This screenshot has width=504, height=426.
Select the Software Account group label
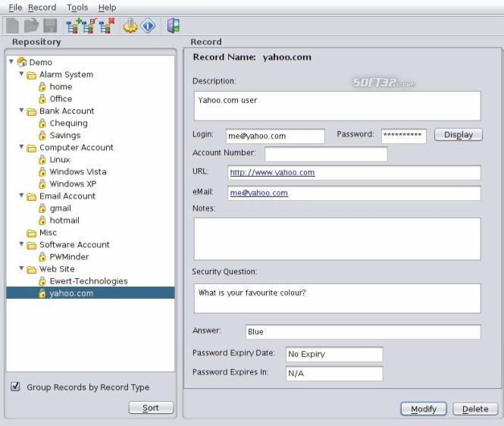click(x=74, y=245)
